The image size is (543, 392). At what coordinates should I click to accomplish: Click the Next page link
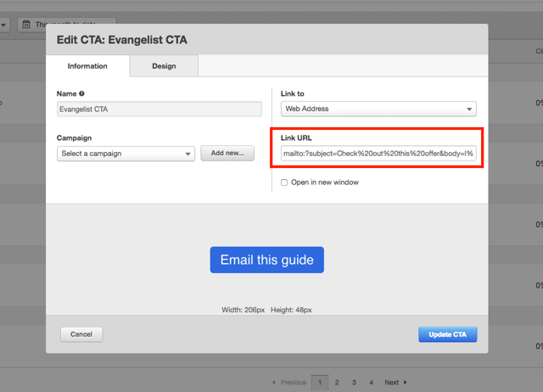pyautogui.click(x=395, y=383)
